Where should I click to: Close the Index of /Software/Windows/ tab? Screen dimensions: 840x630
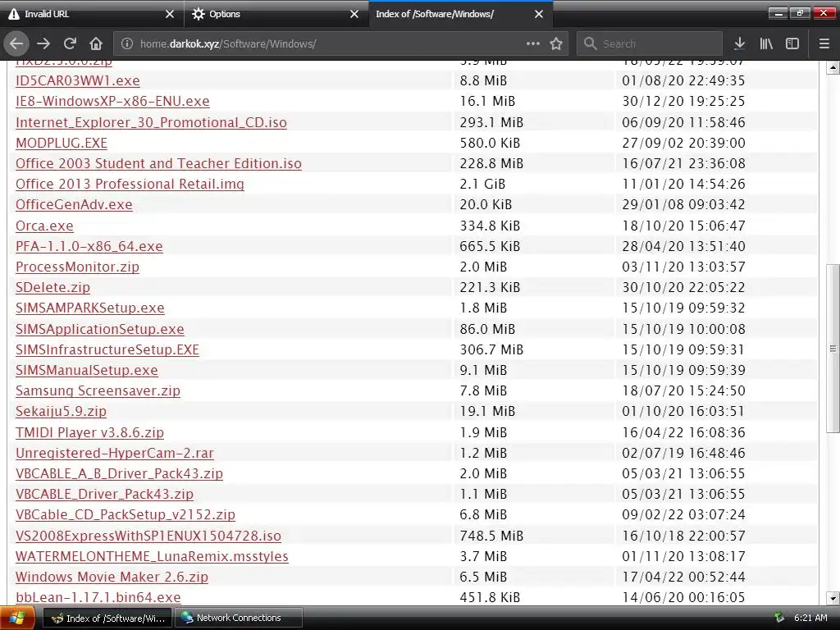(539, 14)
